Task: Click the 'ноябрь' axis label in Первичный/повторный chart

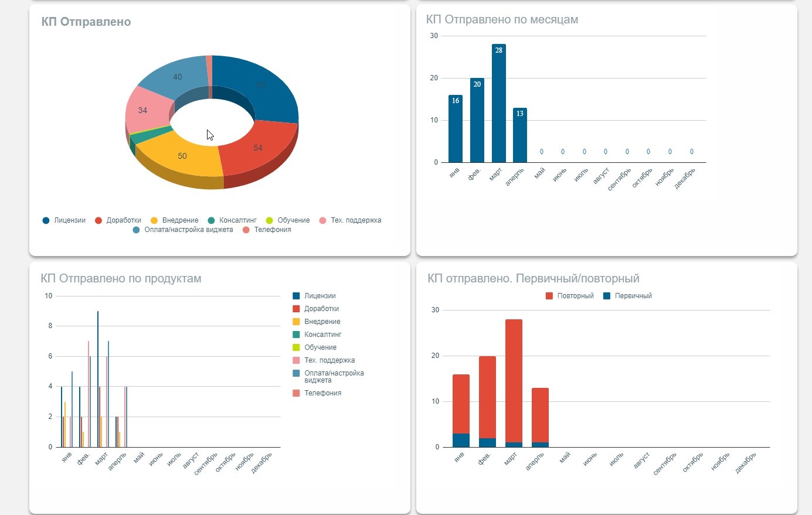Action: pyautogui.click(x=721, y=462)
